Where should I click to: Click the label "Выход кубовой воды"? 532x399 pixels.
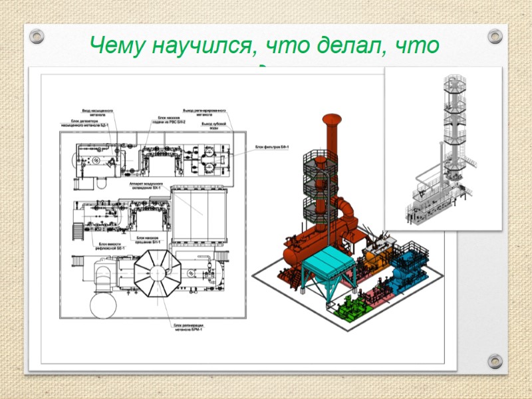tap(213, 126)
